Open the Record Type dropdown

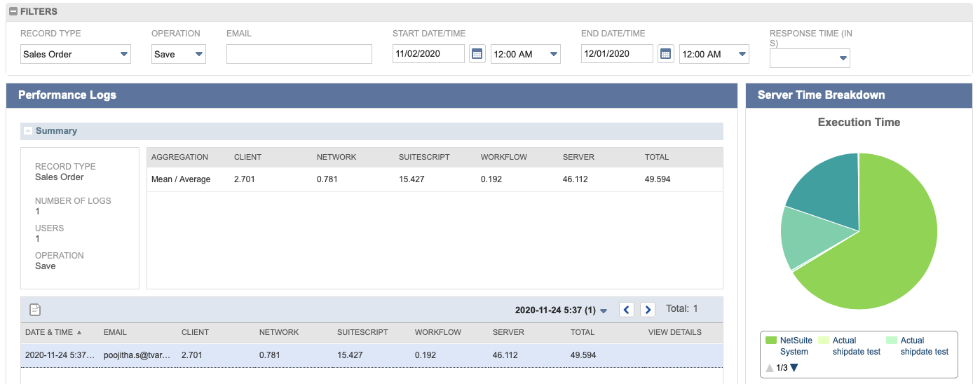76,54
